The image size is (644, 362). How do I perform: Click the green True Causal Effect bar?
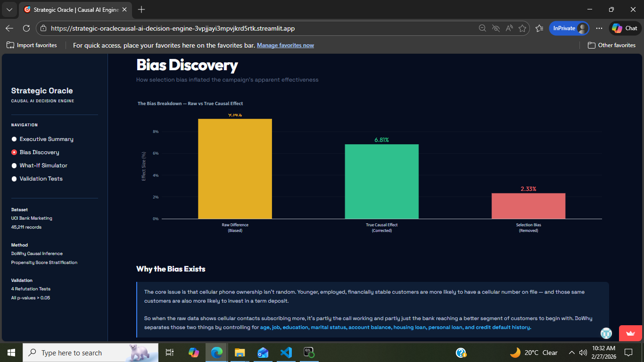(382, 181)
